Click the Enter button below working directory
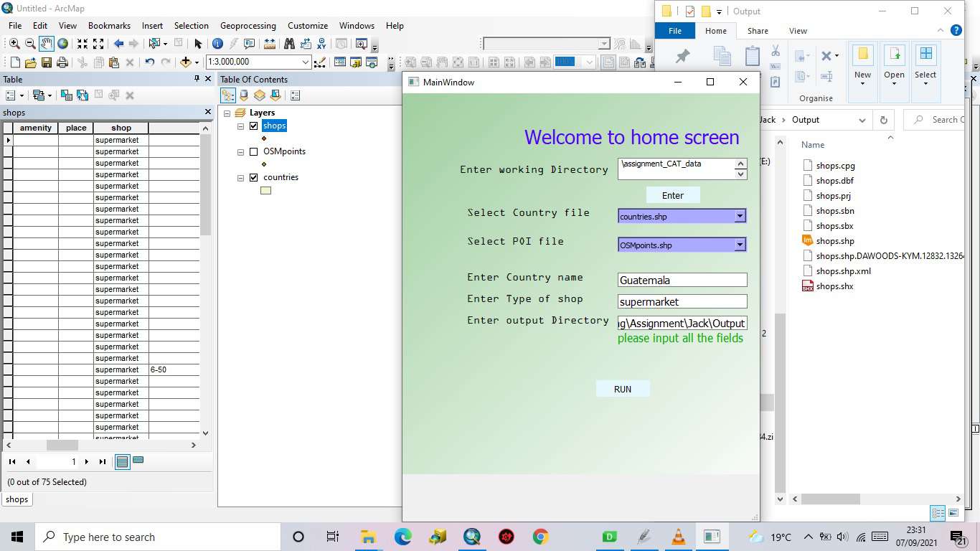Viewport: 980px width, 551px height. (672, 194)
